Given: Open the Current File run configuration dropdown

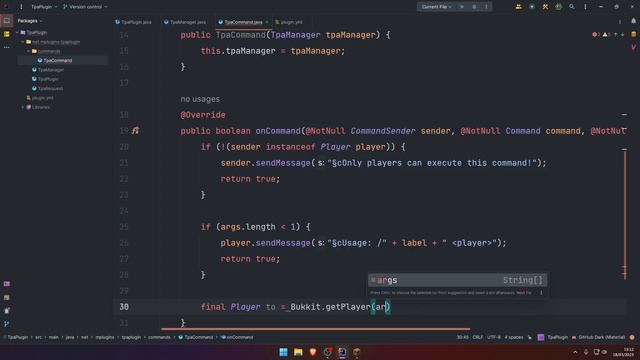Looking at the screenshot, I should [436, 7].
